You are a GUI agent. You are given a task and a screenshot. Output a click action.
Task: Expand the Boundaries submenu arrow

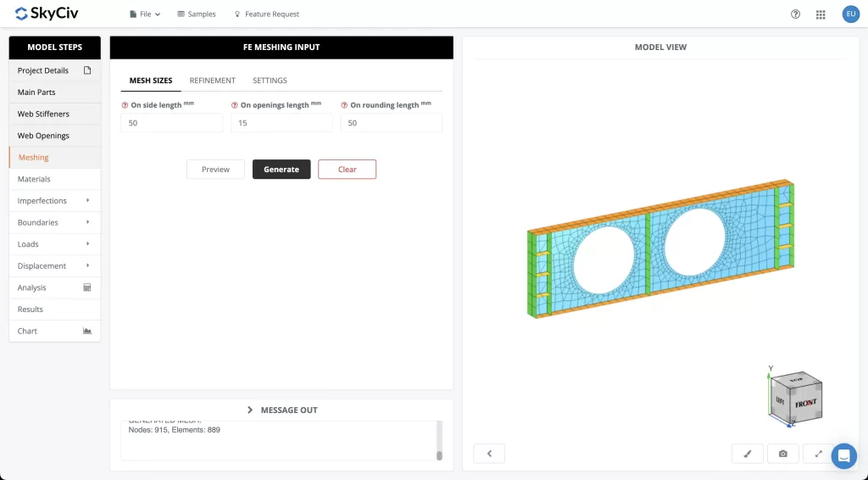pyautogui.click(x=87, y=222)
